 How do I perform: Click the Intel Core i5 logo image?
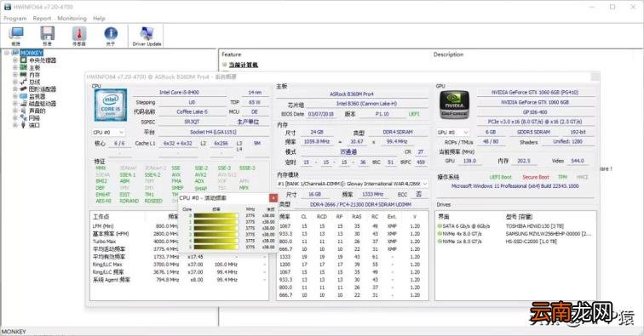click(111, 105)
